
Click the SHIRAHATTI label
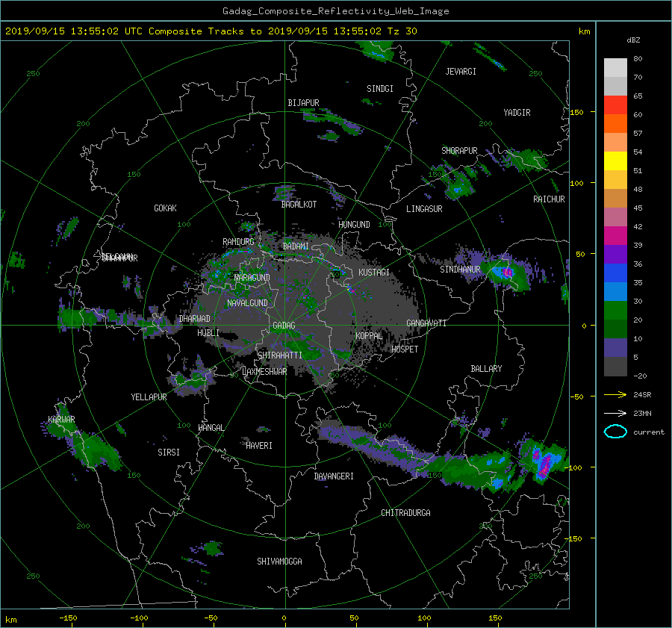(280, 355)
